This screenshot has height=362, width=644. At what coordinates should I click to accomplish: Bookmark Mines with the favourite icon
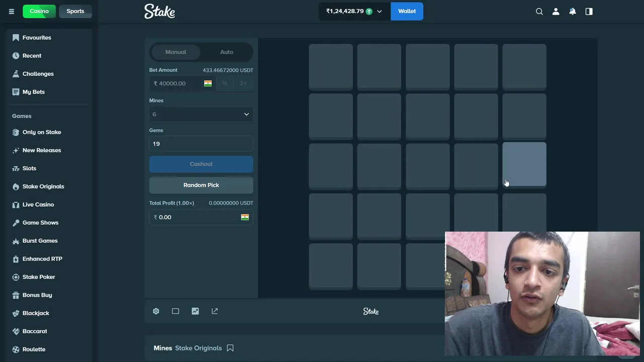pos(230,348)
